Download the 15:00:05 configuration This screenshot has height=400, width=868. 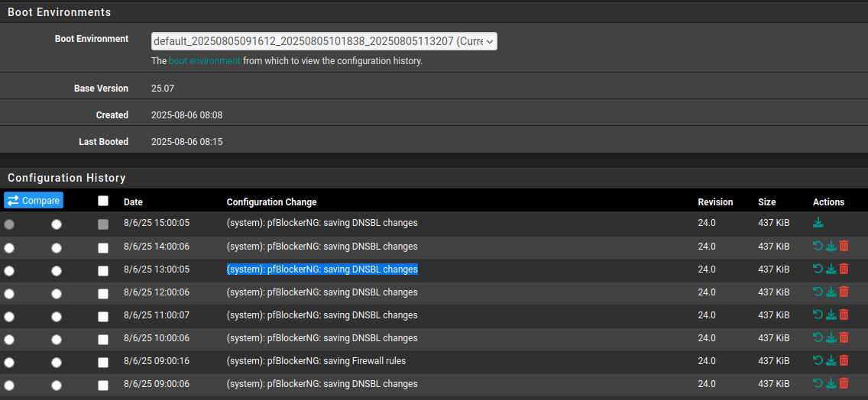click(x=818, y=223)
